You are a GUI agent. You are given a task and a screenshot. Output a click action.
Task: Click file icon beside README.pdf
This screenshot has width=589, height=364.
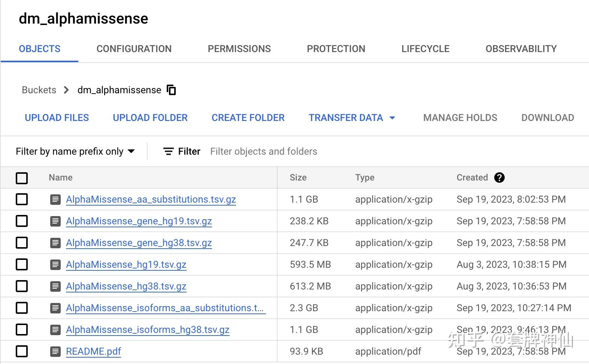pyautogui.click(x=55, y=351)
